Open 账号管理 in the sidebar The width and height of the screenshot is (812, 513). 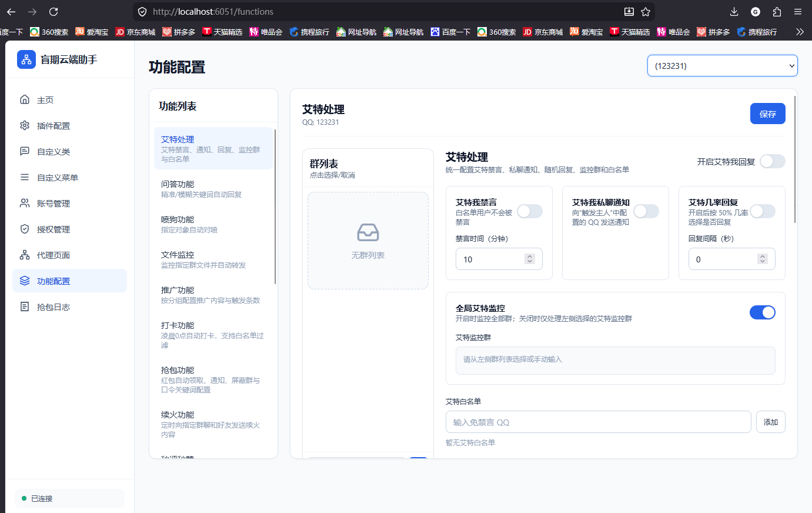(x=69, y=204)
